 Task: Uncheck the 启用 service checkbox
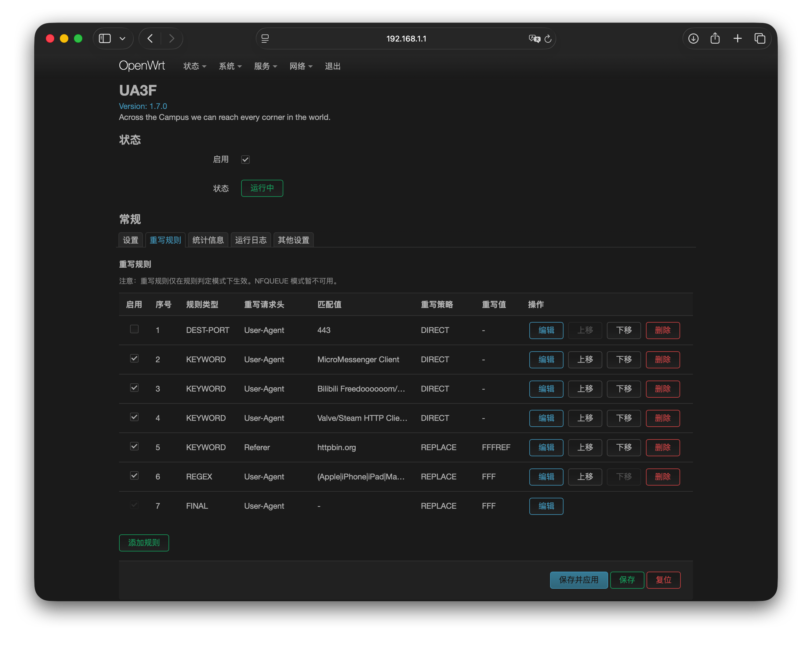point(245,160)
